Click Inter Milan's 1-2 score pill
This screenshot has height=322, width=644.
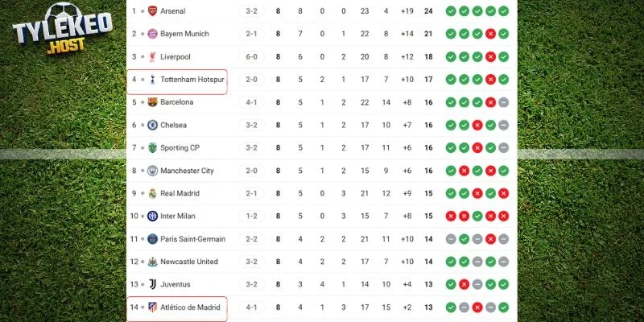[x=251, y=216]
